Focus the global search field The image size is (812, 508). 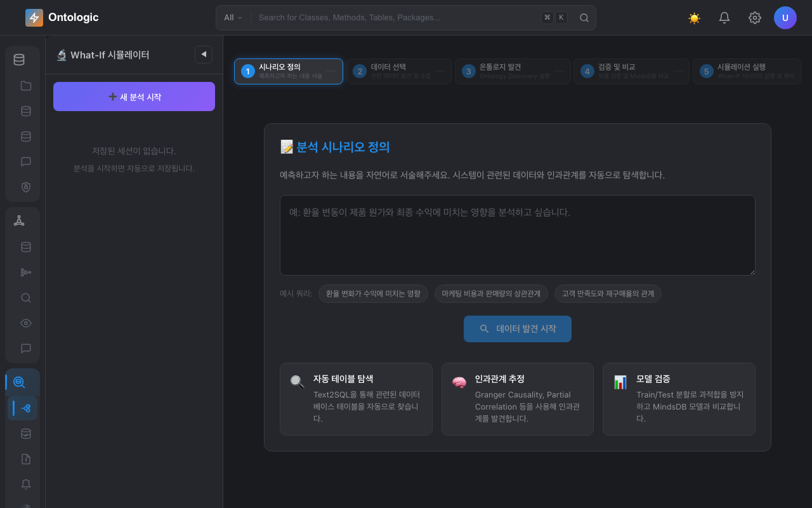(x=396, y=18)
